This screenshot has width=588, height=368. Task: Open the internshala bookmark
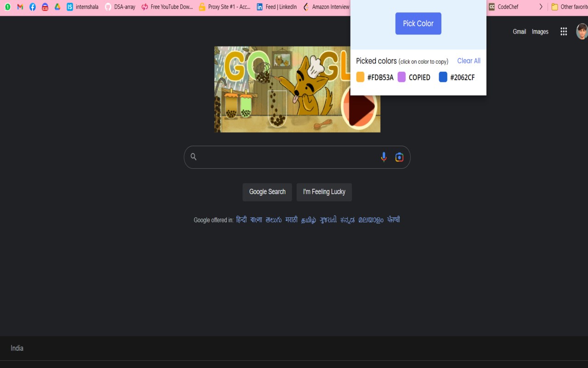click(x=83, y=7)
